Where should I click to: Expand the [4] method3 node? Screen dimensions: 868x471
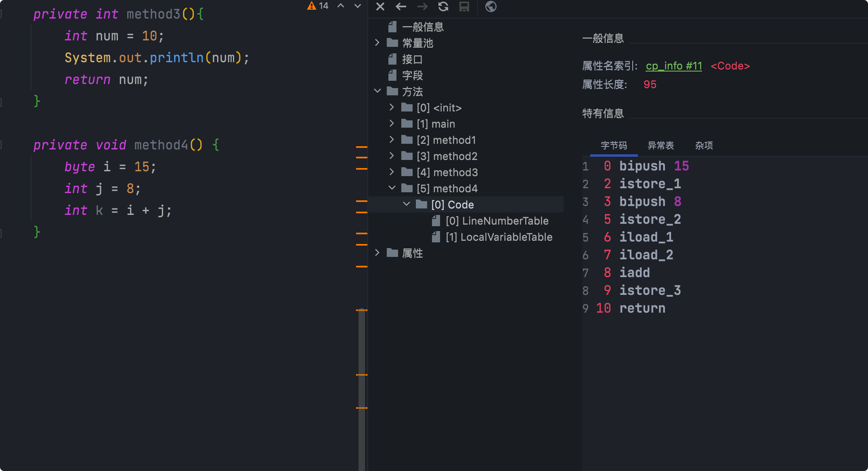[x=392, y=172]
